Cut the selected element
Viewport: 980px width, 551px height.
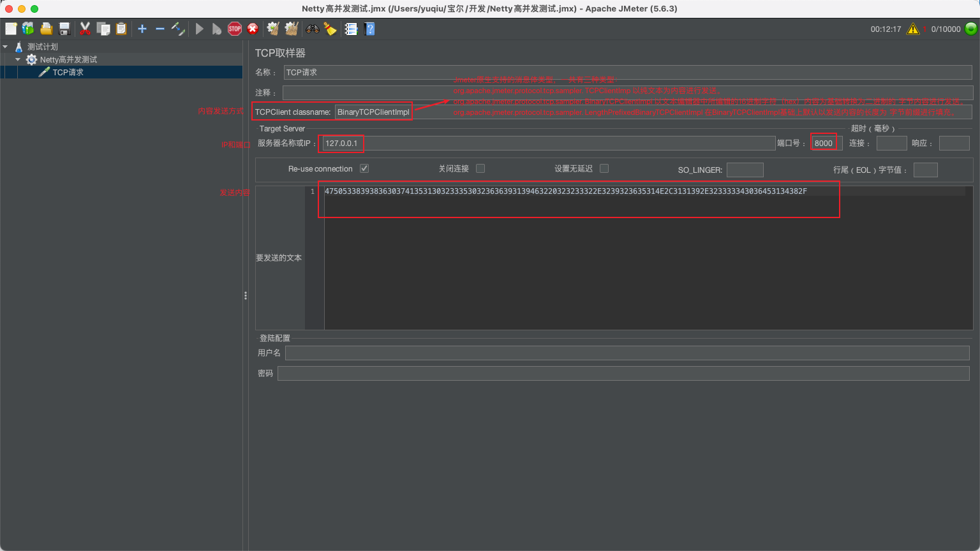click(85, 29)
